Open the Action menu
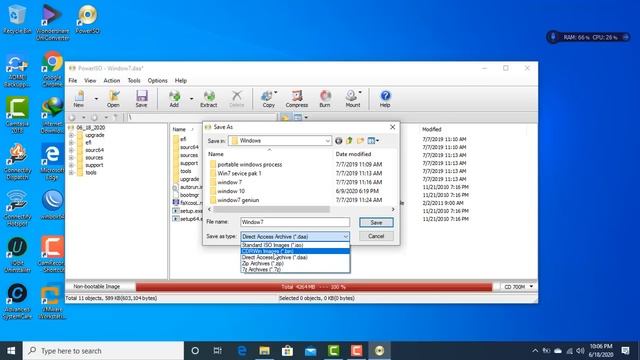This screenshot has height=360, width=640. 111,81
